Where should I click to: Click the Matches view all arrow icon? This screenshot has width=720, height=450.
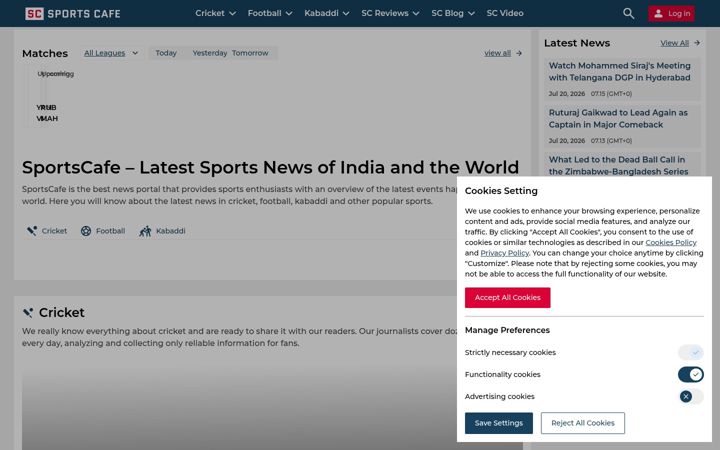(x=518, y=53)
